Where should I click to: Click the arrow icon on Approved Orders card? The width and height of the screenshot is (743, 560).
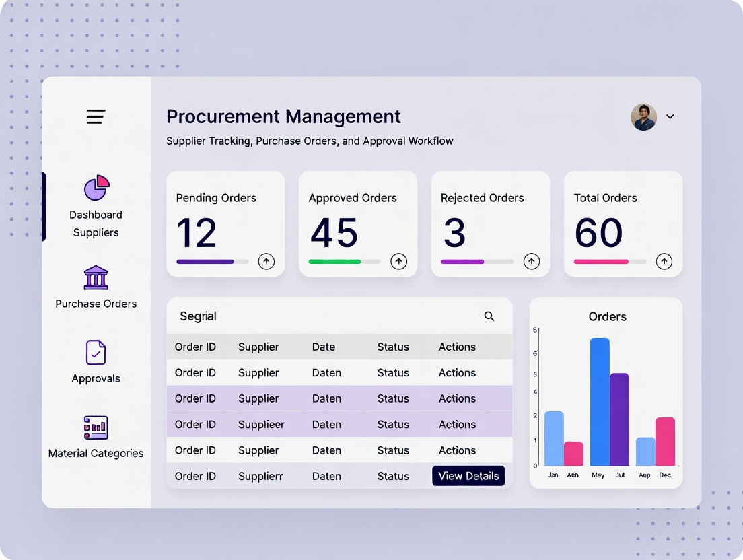click(x=399, y=261)
